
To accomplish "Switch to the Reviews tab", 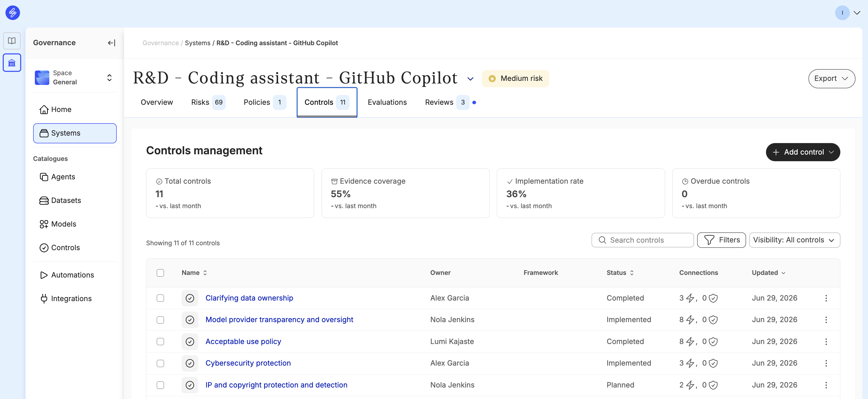I will coord(450,102).
